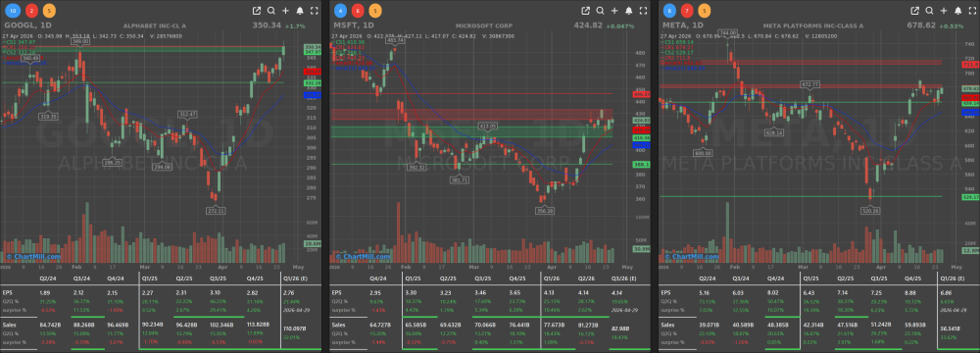Select the 350.34 price label on GOOGL's axis

click(312, 47)
